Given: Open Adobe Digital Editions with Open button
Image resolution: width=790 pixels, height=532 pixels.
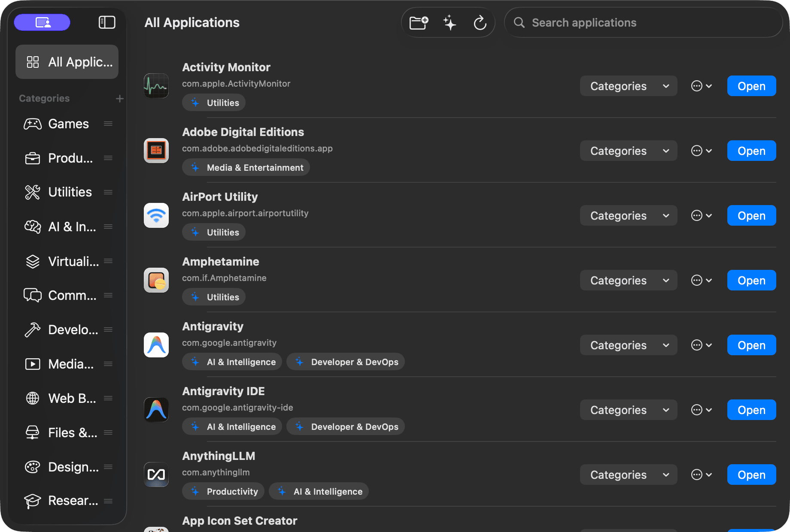Looking at the screenshot, I should tap(751, 151).
